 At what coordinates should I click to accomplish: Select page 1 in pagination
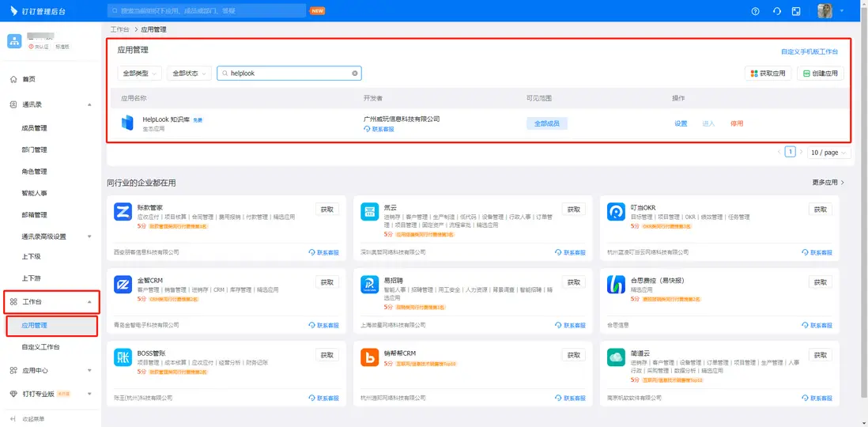791,152
